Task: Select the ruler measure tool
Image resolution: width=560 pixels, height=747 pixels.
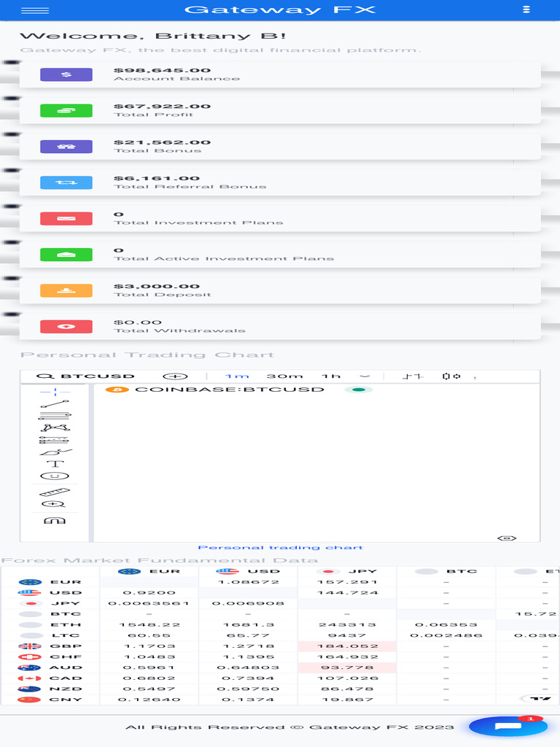Action: (55, 492)
